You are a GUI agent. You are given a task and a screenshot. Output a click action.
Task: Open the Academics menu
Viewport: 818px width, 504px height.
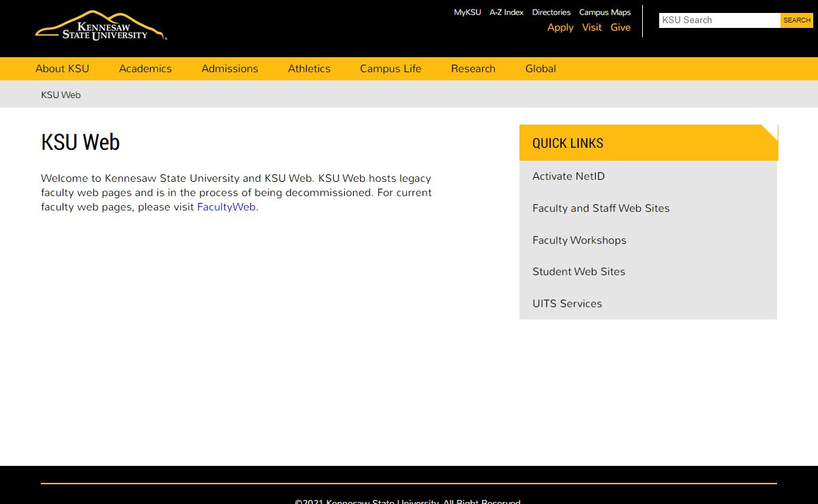point(145,69)
